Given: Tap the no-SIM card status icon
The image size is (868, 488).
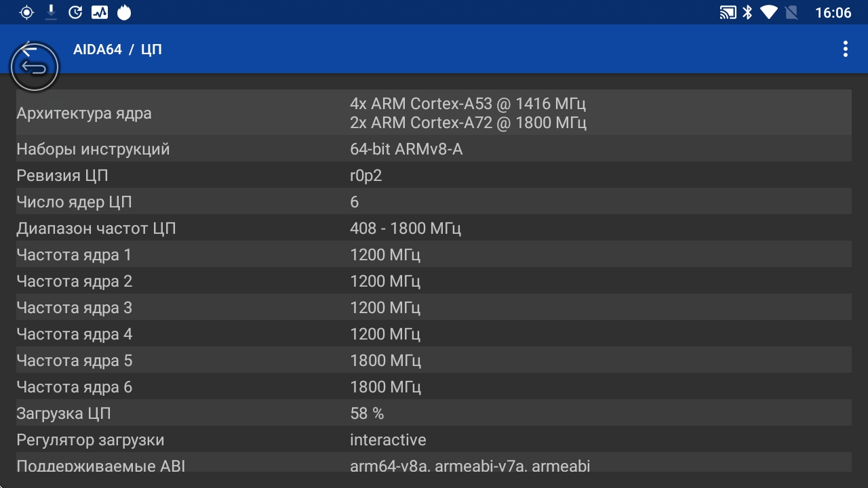Looking at the screenshot, I should click(791, 12).
